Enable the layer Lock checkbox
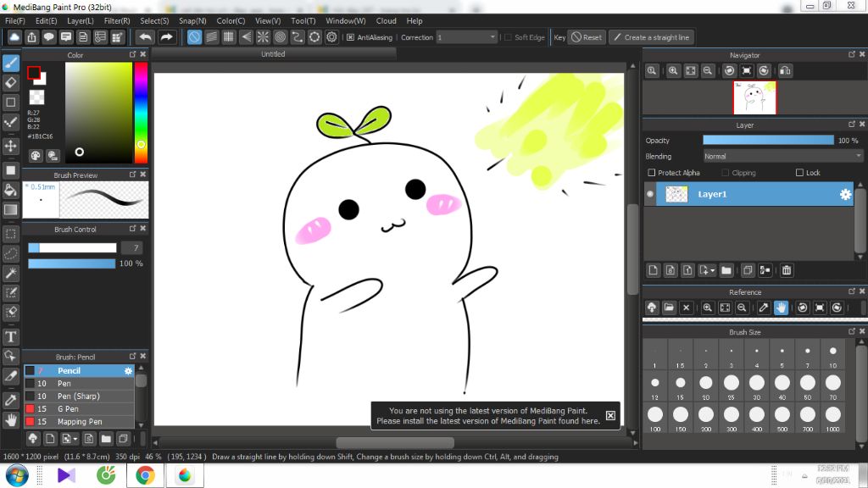 point(799,173)
